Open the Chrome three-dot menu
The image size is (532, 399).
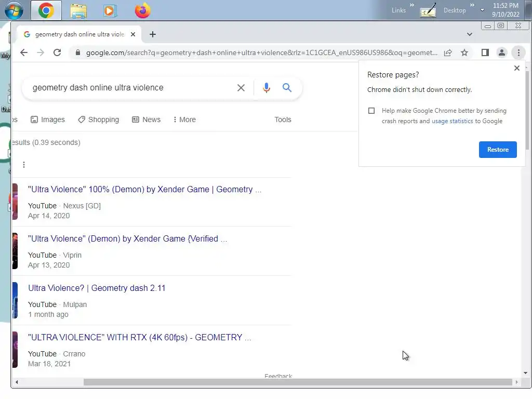point(518,52)
